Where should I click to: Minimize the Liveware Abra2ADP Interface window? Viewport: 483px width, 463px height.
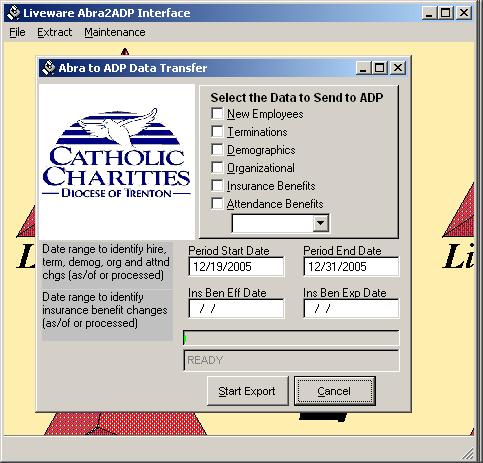pyautogui.click(x=429, y=13)
